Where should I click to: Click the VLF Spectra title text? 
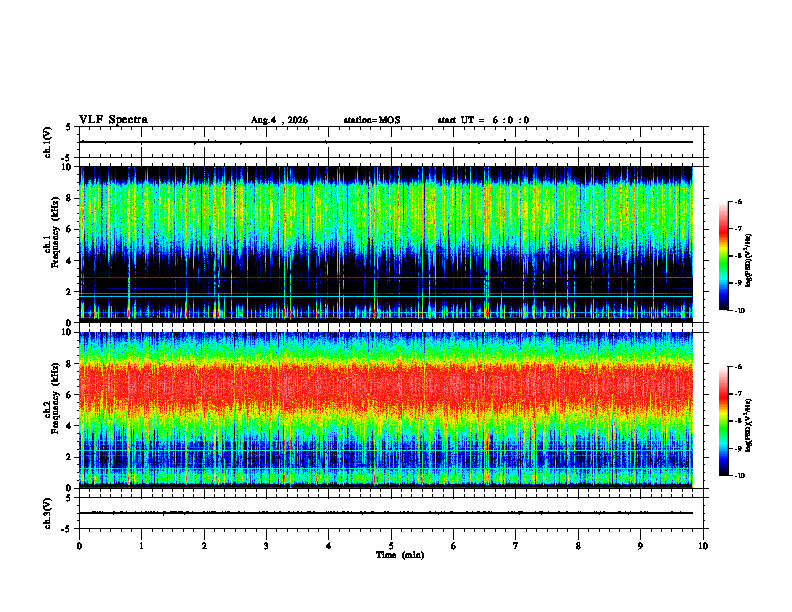click(x=113, y=120)
